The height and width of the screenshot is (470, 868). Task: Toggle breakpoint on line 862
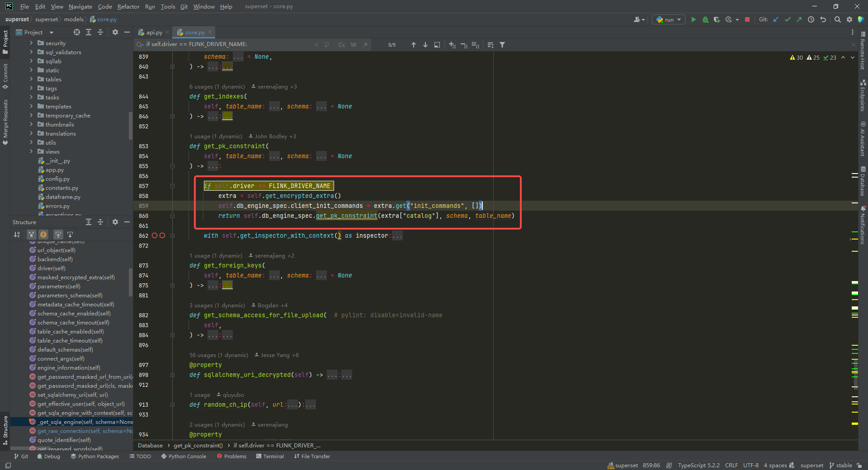click(155, 235)
